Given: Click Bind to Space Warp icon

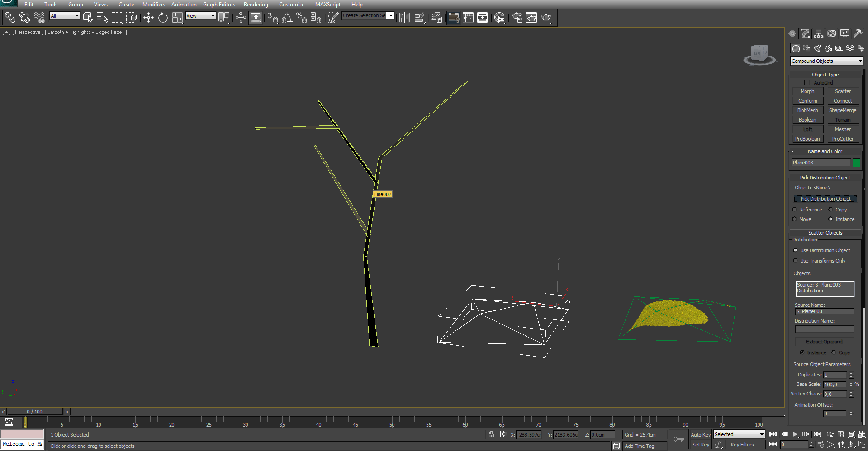Looking at the screenshot, I should tap(39, 18).
